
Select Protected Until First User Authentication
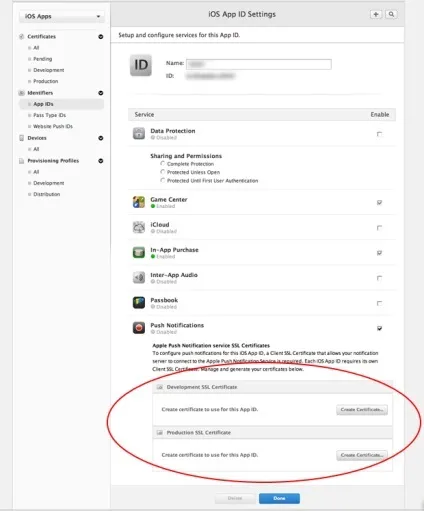click(x=163, y=180)
